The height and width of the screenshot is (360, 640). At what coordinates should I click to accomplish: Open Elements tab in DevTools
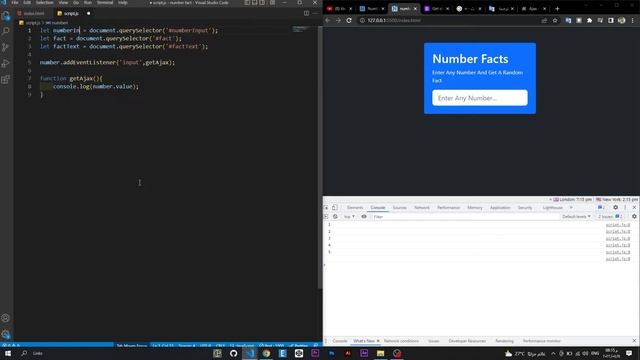coord(355,207)
